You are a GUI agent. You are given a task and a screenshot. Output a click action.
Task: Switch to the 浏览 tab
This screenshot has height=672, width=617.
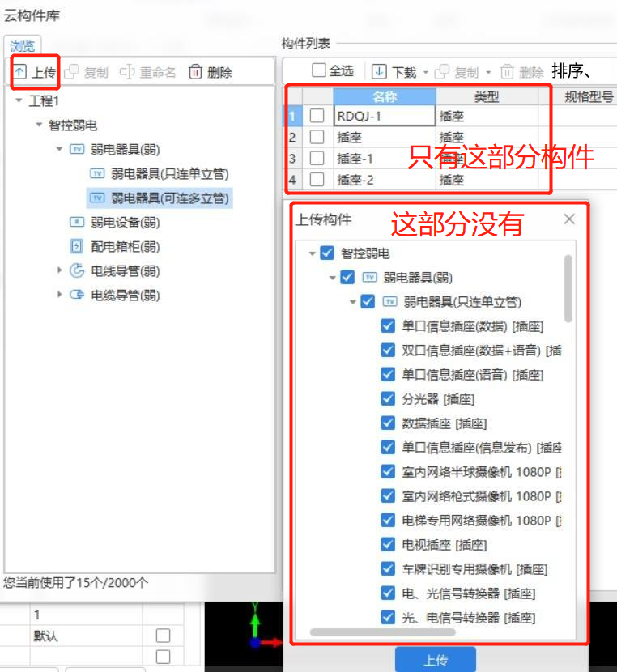[x=23, y=46]
